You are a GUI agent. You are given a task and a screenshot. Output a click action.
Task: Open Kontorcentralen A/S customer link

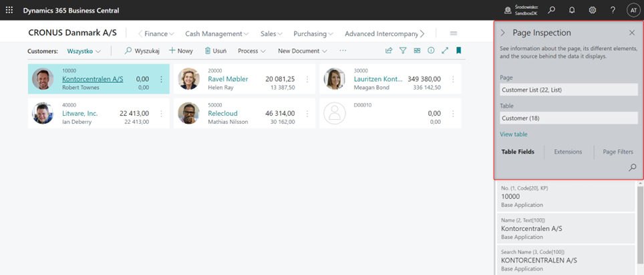coord(93,79)
